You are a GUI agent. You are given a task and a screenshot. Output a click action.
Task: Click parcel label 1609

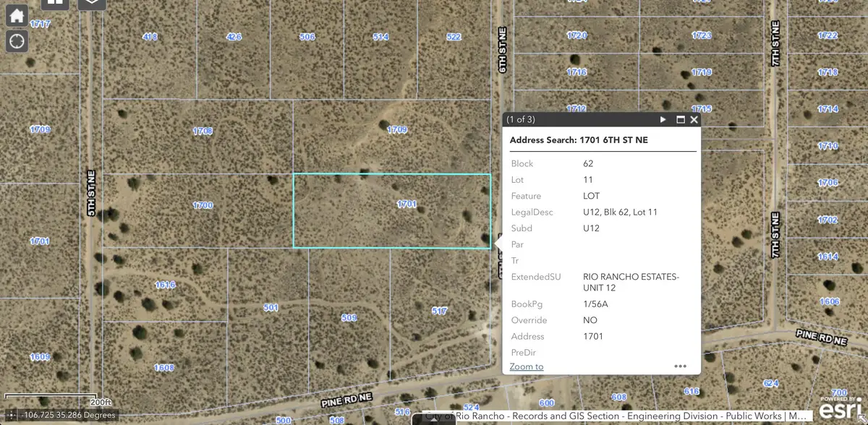pyautogui.click(x=40, y=357)
